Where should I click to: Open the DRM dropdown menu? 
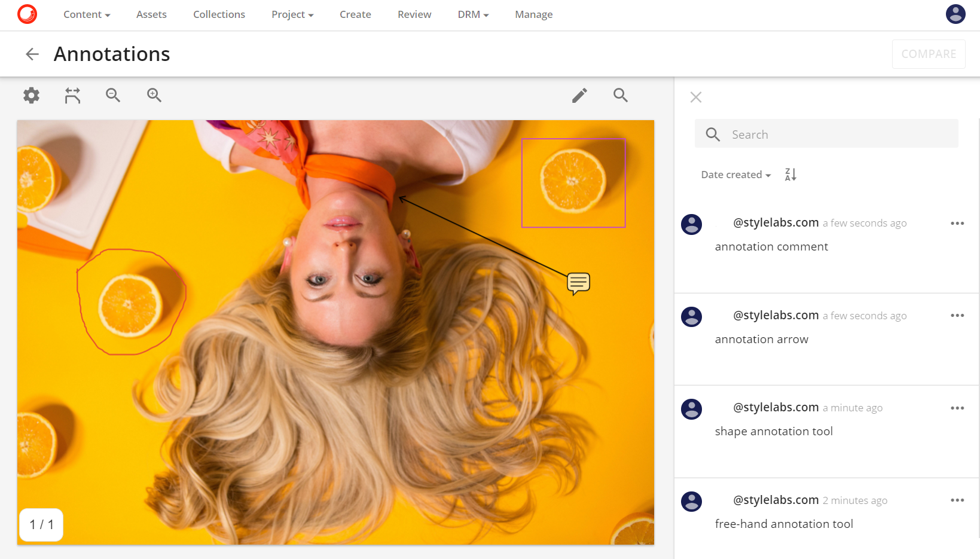click(x=473, y=14)
